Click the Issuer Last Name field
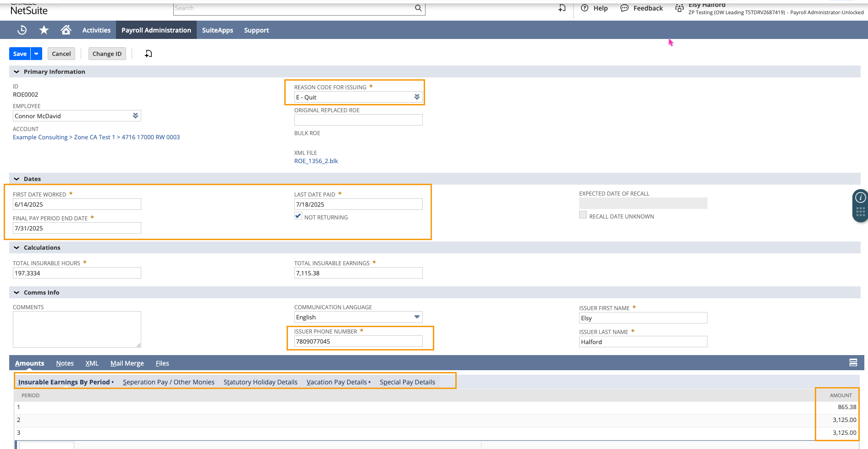Image resolution: width=868 pixels, height=449 pixels. (643, 342)
